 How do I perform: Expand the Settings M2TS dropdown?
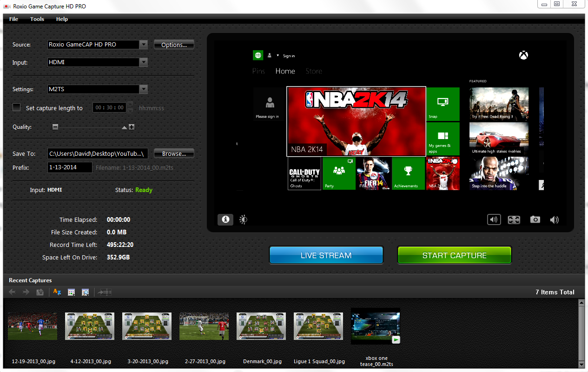[x=144, y=89]
